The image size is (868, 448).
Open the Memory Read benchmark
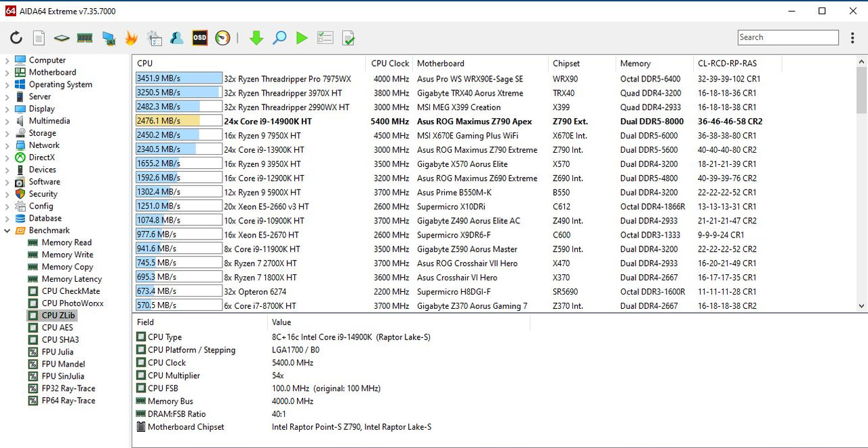[66, 243]
